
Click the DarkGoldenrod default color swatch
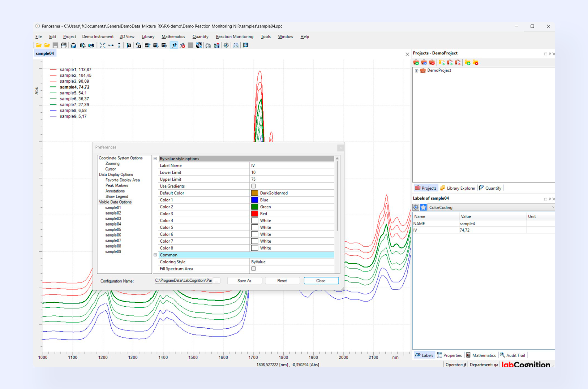pos(255,193)
